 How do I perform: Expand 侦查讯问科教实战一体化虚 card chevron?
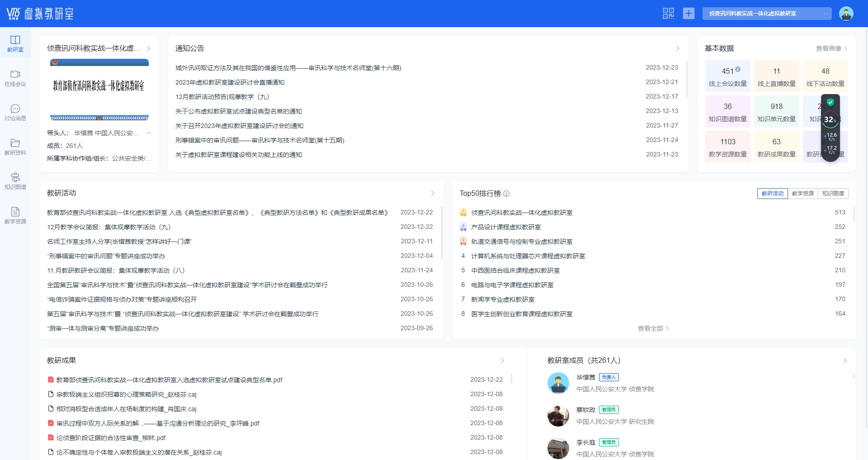click(148, 48)
